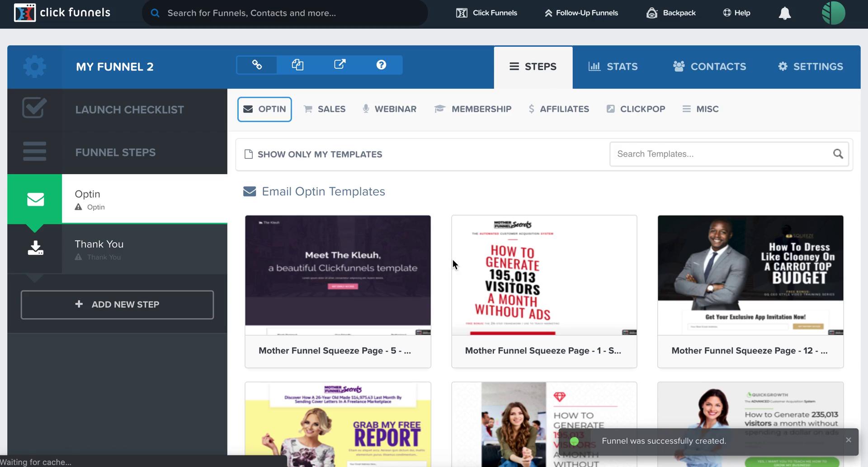Click the green Optin envelope step icon
This screenshot has width=868, height=467.
pyautogui.click(x=35, y=199)
